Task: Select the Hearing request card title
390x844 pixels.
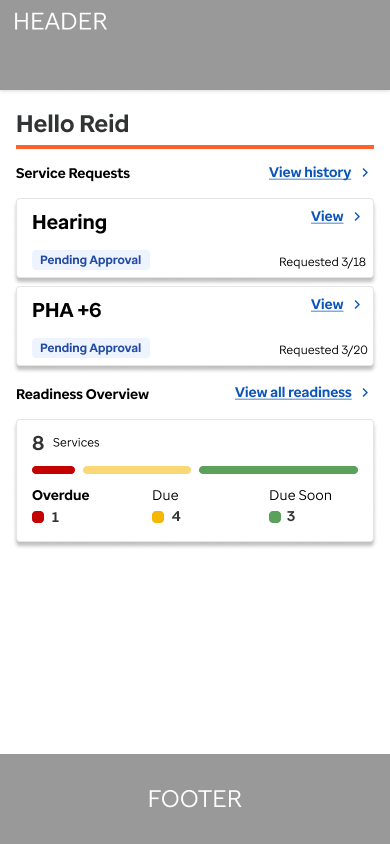Action: (69, 223)
